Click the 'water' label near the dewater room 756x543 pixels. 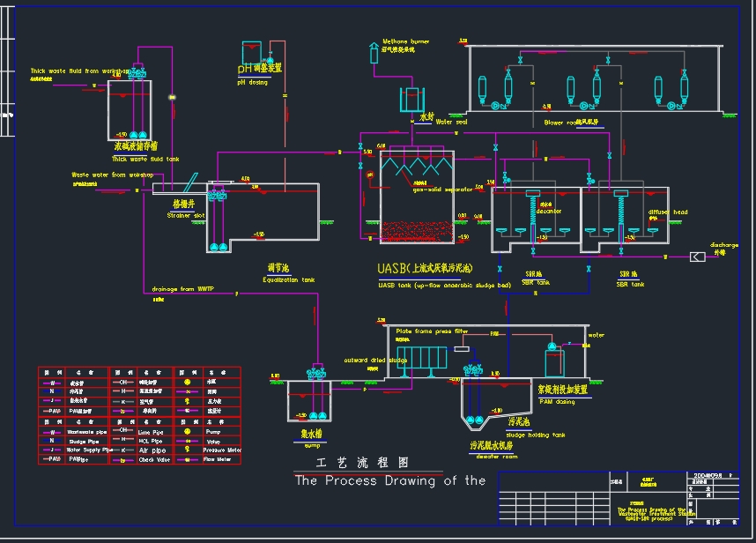pos(596,335)
